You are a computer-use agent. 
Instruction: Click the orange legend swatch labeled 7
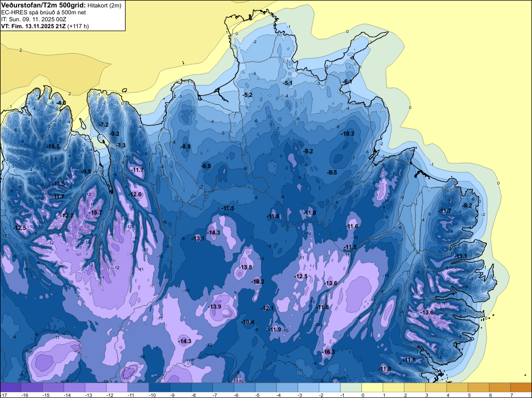521,387
